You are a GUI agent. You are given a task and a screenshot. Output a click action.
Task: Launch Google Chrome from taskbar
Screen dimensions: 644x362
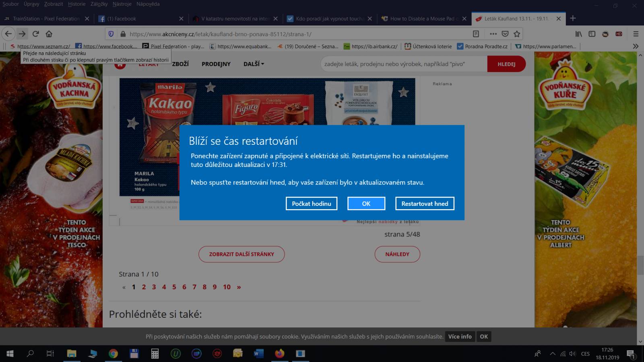click(x=113, y=354)
